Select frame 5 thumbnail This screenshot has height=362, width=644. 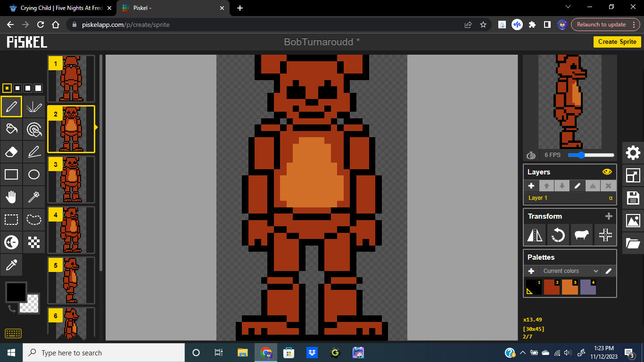[x=71, y=280]
